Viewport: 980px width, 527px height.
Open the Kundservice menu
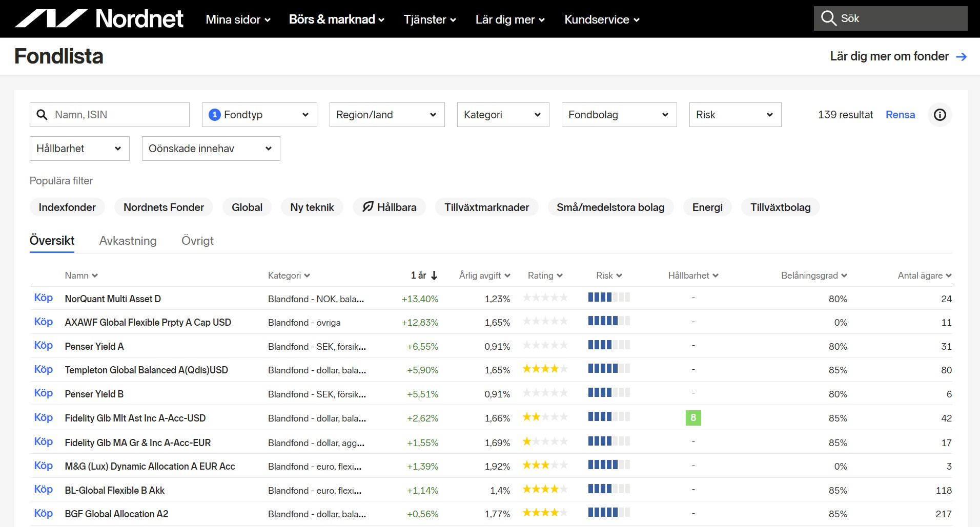(602, 19)
